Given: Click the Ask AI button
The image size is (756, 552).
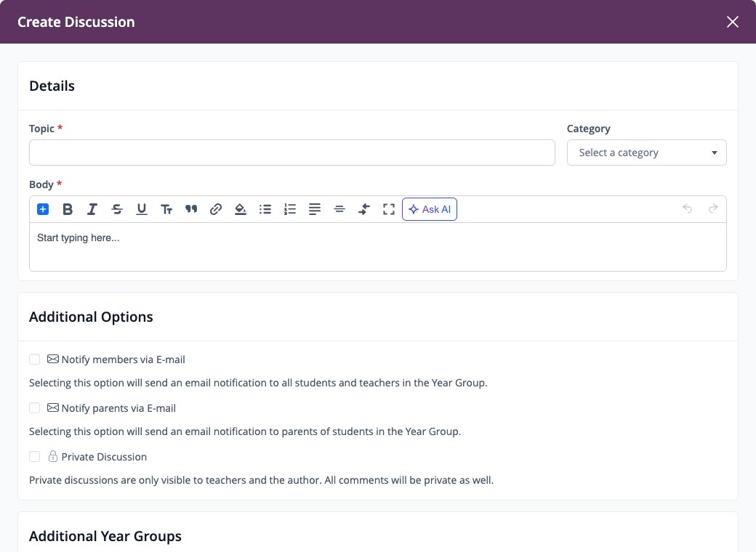Looking at the screenshot, I should [430, 209].
